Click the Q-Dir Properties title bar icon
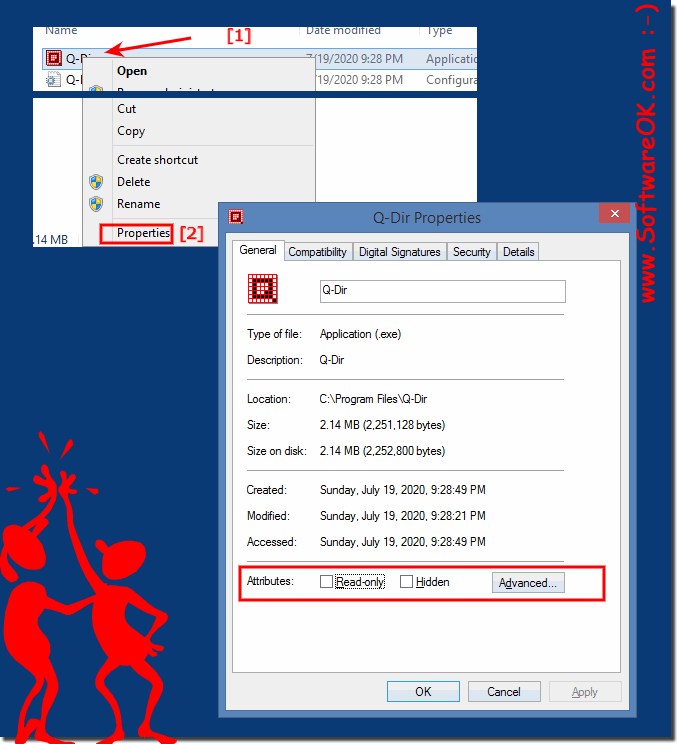The image size is (678, 744). (236, 217)
